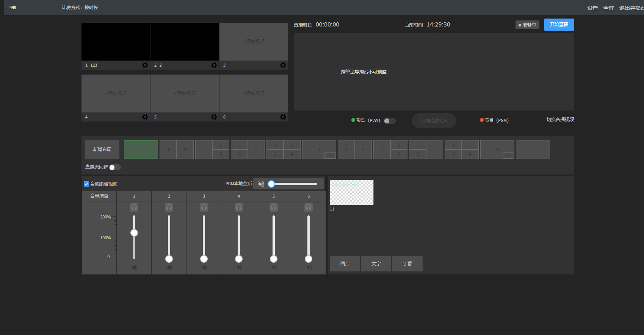Select the two-pane side-by-side layout
The height and width of the screenshot is (335, 644).
point(177,150)
